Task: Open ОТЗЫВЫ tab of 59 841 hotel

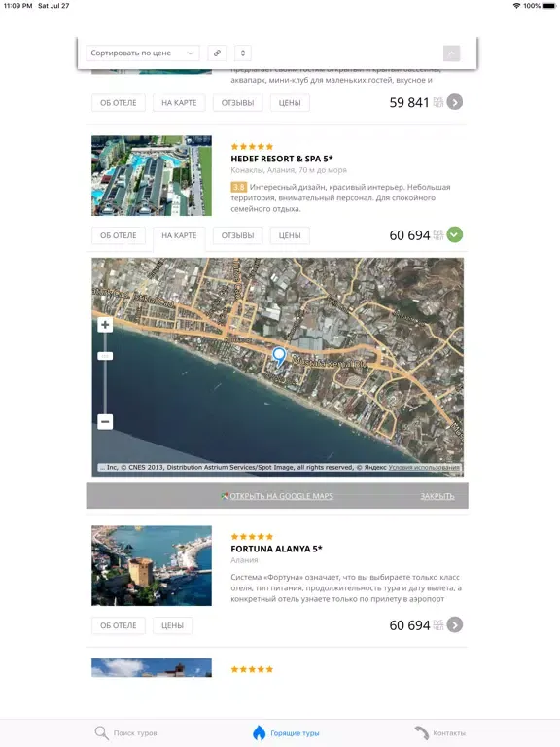Action: coord(237,103)
